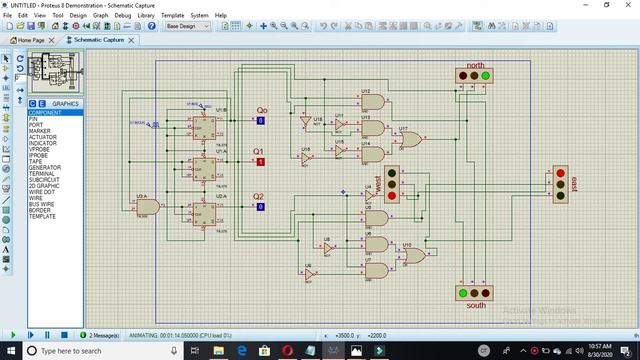Pick the Junction Dot Mode tool
The width and height of the screenshot is (640, 360).
pyautogui.click(x=6, y=78)
